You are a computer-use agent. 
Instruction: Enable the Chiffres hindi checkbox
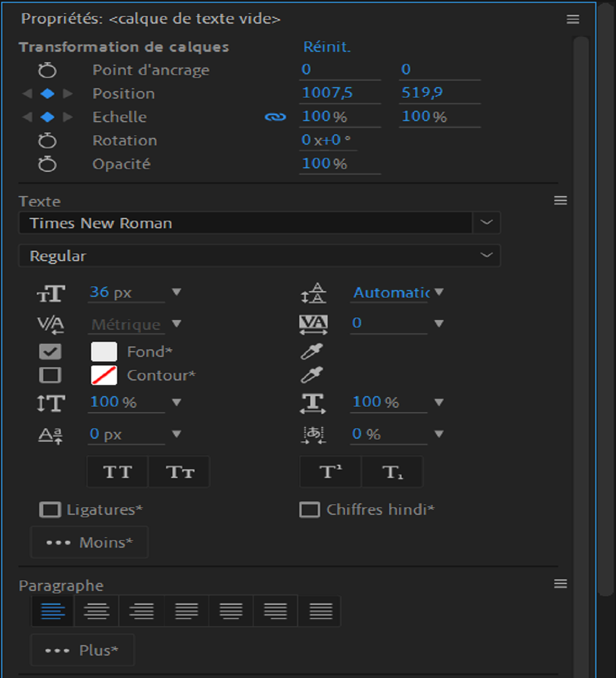[x=311, y=509]
